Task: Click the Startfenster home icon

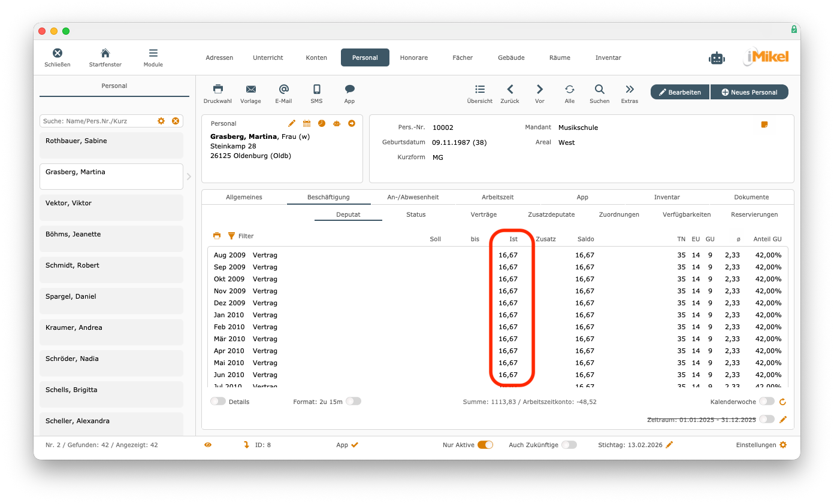Action: click(105, 53)
